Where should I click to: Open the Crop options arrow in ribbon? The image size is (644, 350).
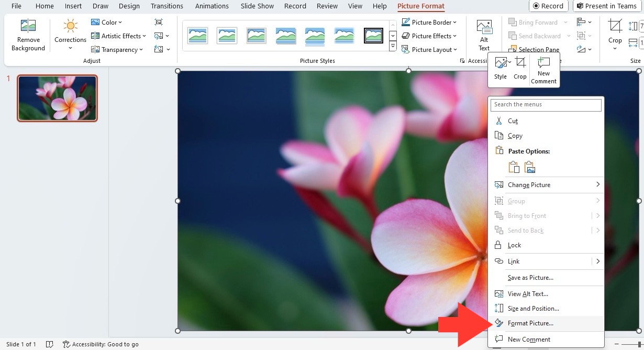(615, 49)
